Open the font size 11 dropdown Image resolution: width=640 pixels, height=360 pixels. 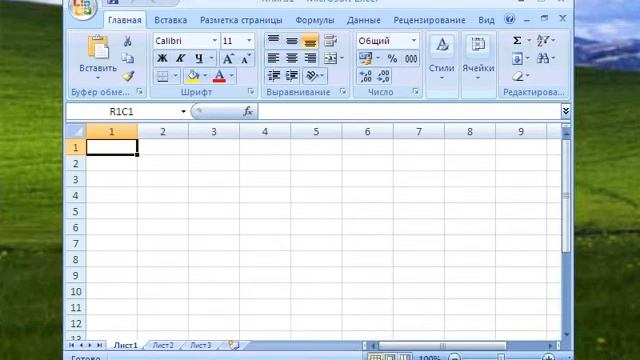pyautogui.click(x=249, y=41)
